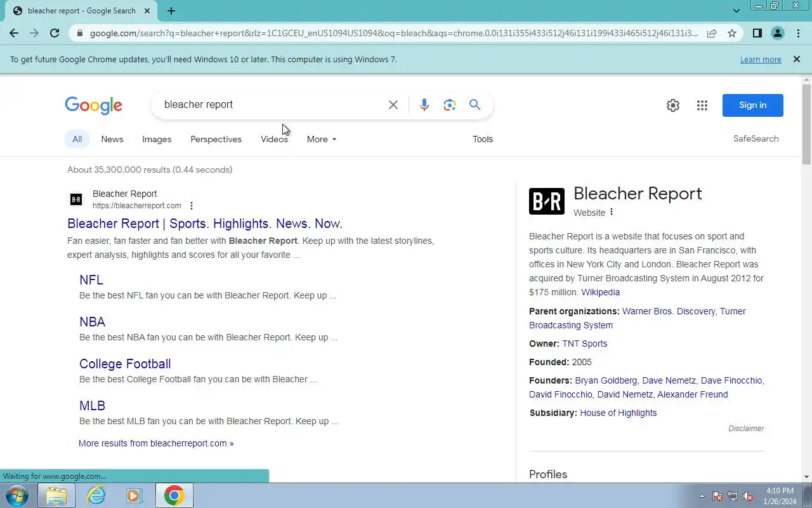Click the B/R favicon beside bleacherreport.com result
This screenshot has width=812, height=508.
coord(76,199)
